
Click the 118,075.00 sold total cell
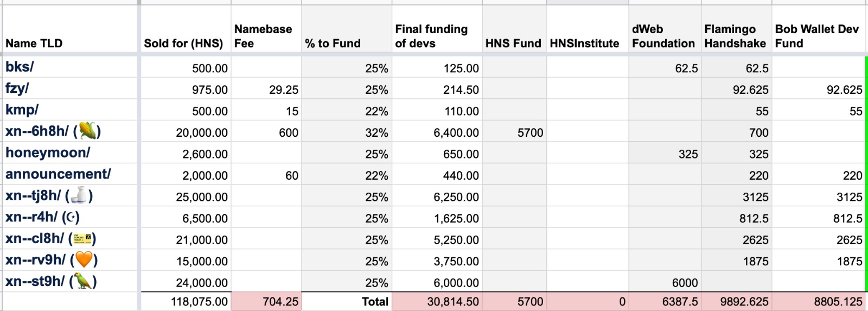pos(199,302)
